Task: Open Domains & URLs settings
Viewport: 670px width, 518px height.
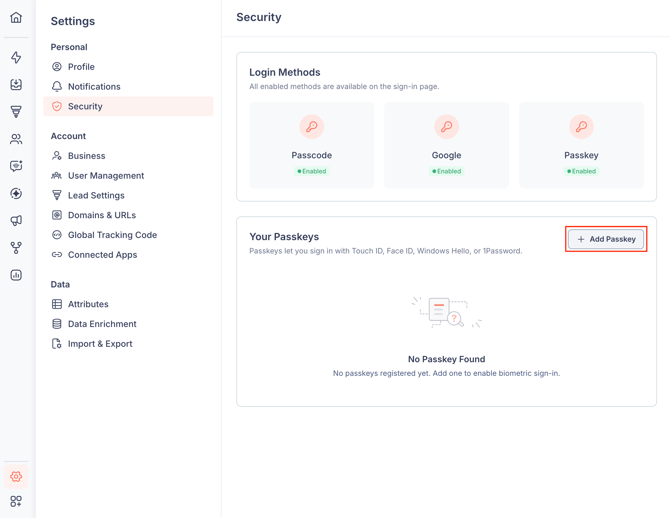Action: (101, 215)
